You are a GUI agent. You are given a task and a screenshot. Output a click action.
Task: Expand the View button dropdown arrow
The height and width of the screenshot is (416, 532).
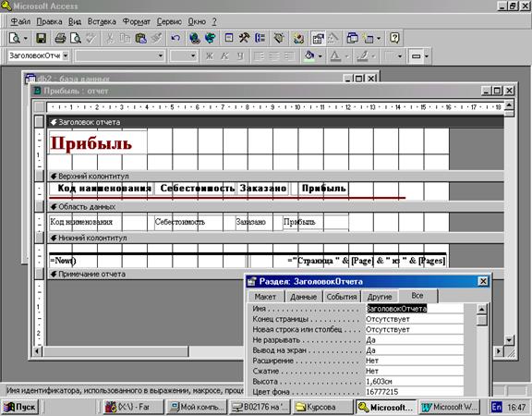pos(26,38)
